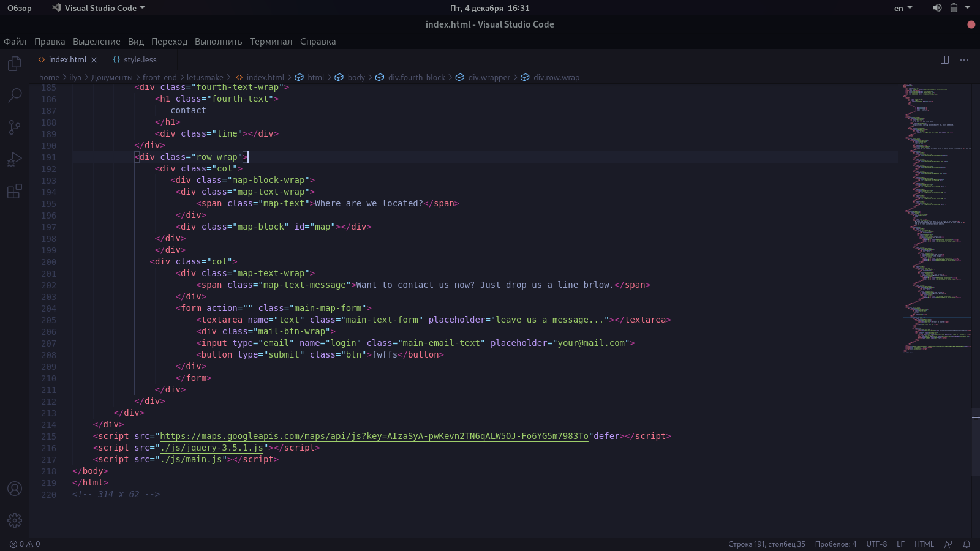Open the Visual Studio Code app menu
Image resolution: width=980 pixels, height=551 pixels.
tap(99, 8)
